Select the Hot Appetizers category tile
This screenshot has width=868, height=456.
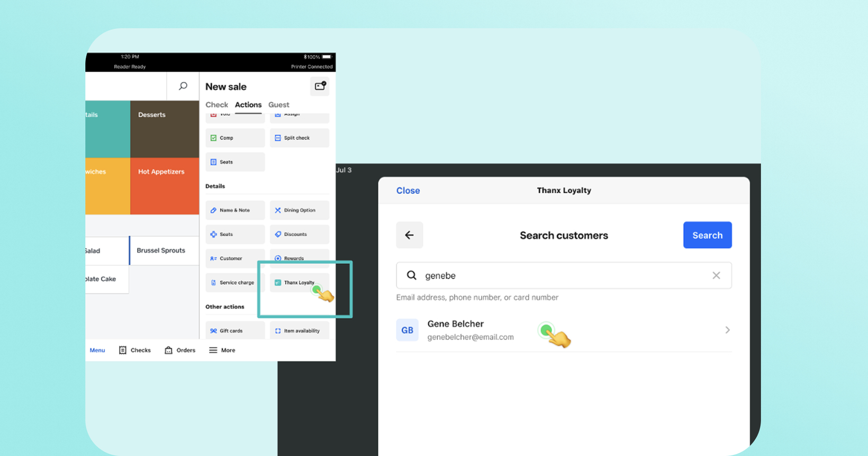[x=165, y=186]
